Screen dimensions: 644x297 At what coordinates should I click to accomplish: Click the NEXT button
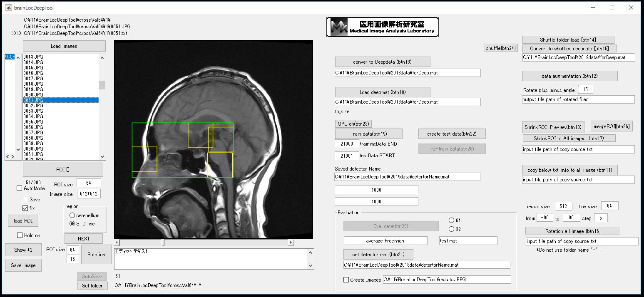pyautogui.click(x=84, y=239)
